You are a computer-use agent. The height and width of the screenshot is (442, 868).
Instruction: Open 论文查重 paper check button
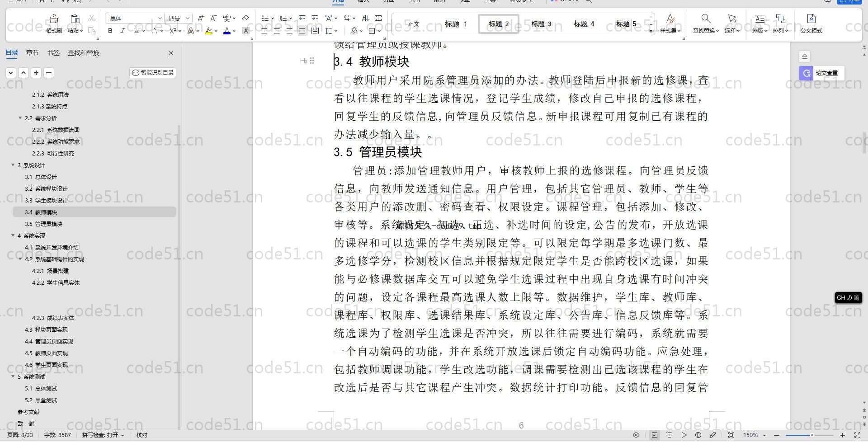pyautogui.click(x=822, y=73)
